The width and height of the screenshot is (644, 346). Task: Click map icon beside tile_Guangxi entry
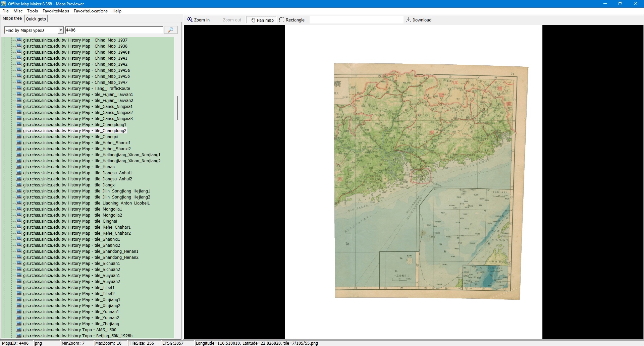19,137
